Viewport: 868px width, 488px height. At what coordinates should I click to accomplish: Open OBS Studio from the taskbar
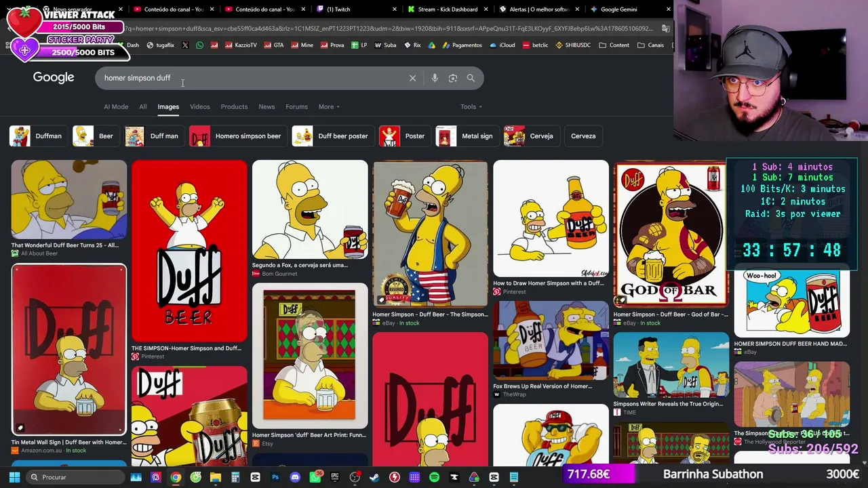[355, 477]
